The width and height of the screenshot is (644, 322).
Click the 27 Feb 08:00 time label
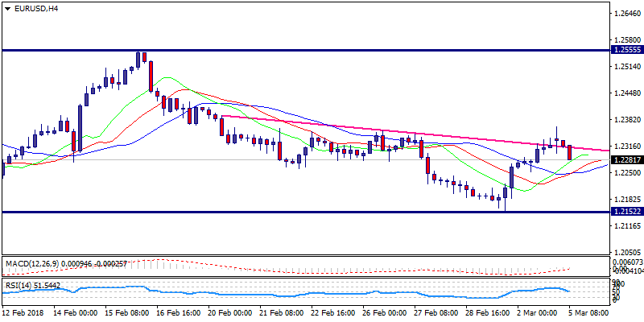[x=435, y=312]
